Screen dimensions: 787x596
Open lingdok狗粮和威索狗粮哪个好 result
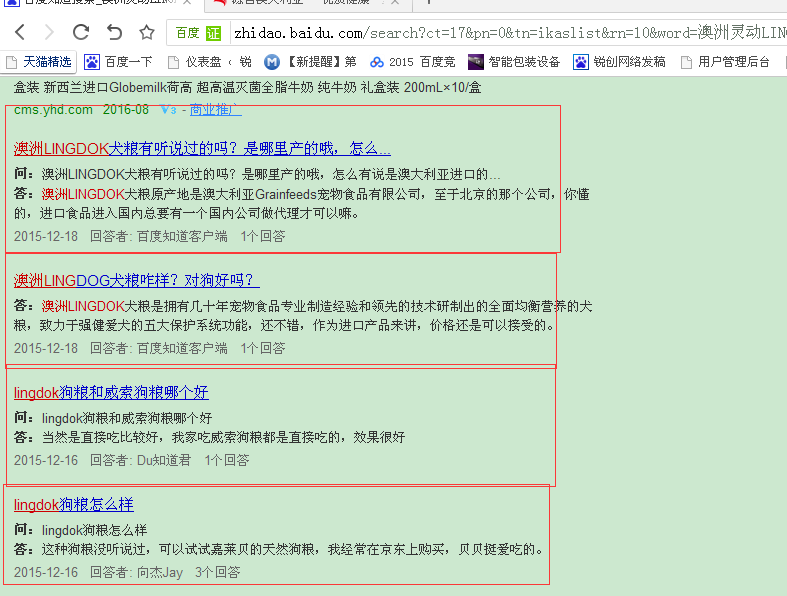pos(111,392)
